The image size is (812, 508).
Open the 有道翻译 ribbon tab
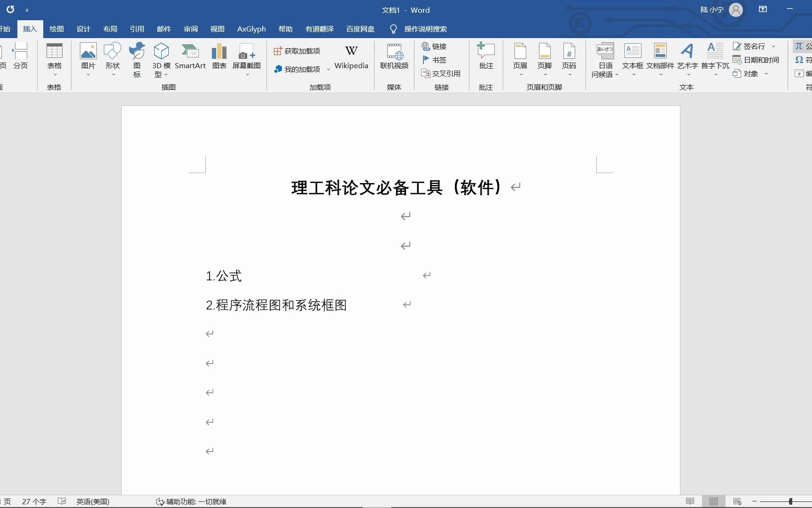pos(320,29)
